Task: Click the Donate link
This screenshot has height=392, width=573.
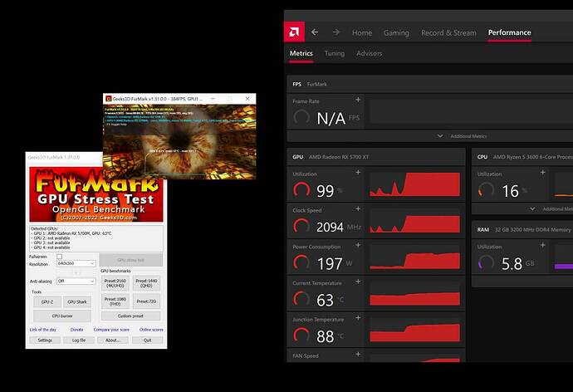Action: 76,330
